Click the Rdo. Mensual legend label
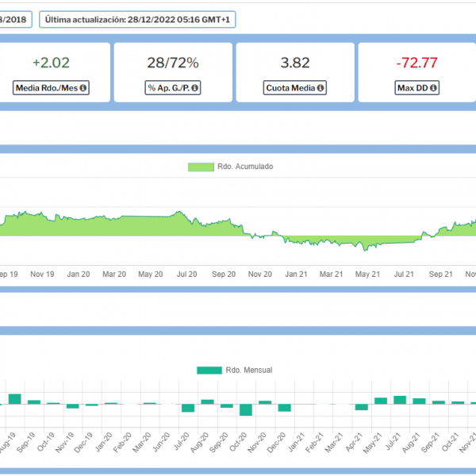 [249, 370]
